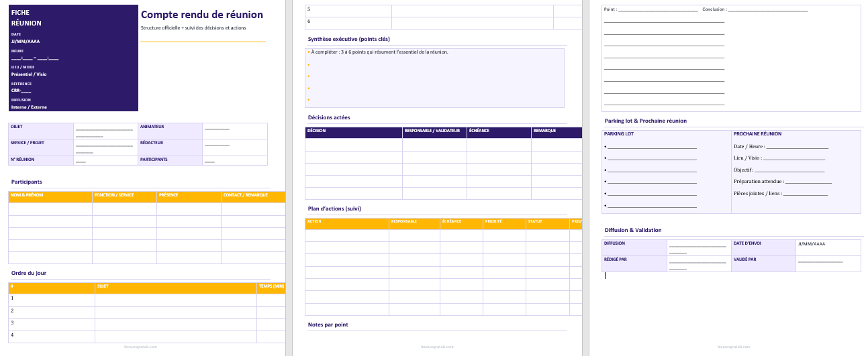Image resolution: width=868 pixels, height=356 pixels.
Task: Click first empty cell under DÉCISION column
Action: click(x=353, y=145)
